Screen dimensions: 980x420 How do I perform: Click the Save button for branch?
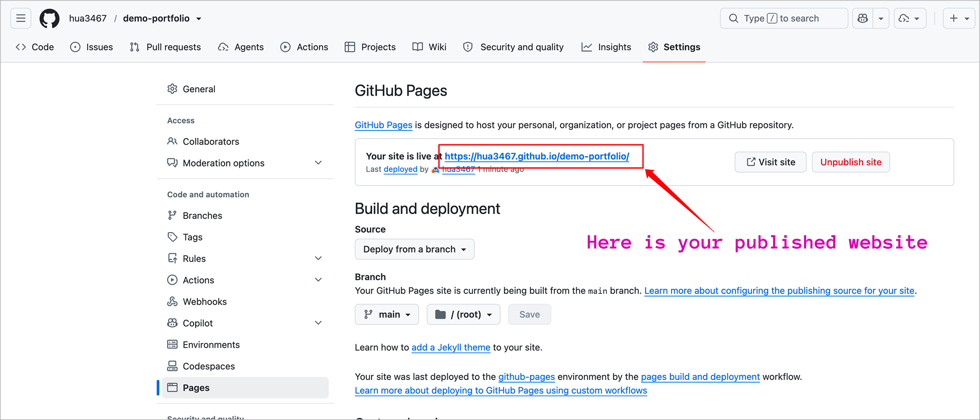[x=530, y=314]
